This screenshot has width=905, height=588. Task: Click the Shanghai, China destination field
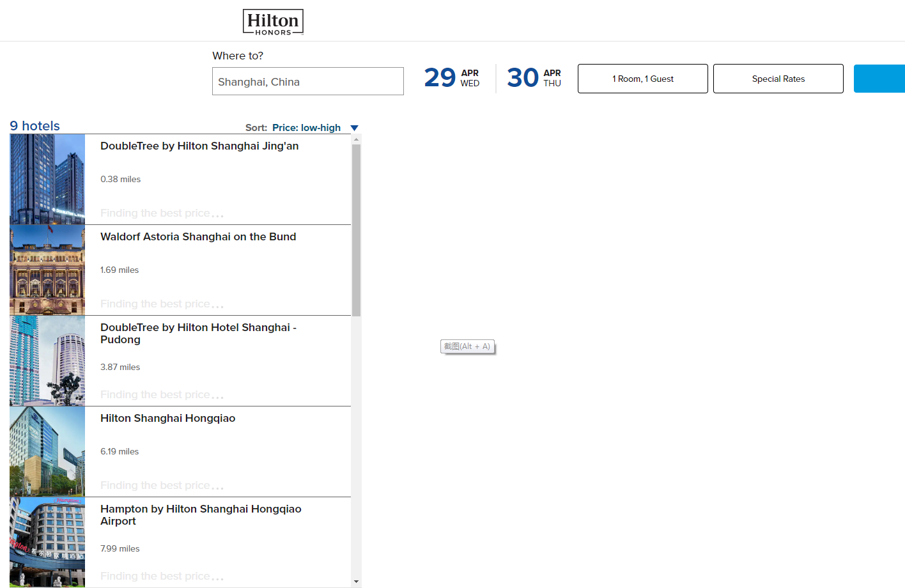pos(308,81)
